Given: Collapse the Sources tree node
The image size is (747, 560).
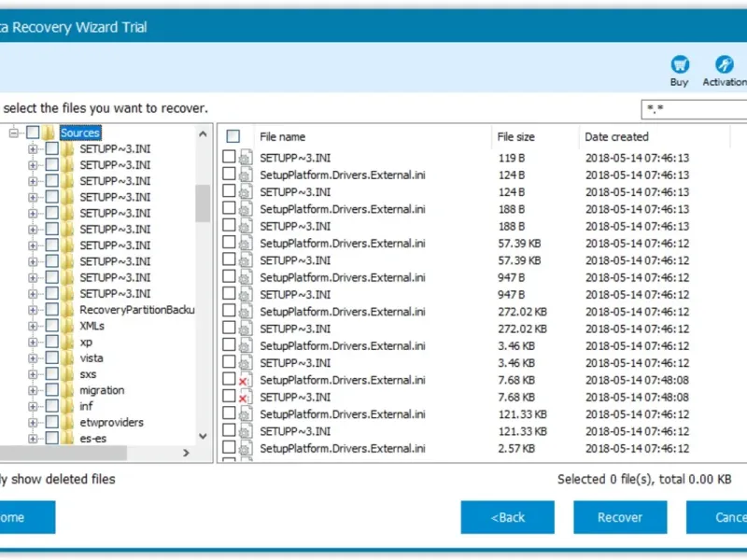Looking at the screenshot, I should tap(14, 133).
